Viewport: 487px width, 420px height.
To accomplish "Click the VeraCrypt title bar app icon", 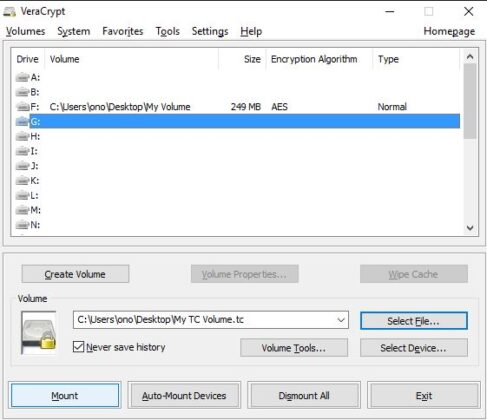I will pos(10,12).
